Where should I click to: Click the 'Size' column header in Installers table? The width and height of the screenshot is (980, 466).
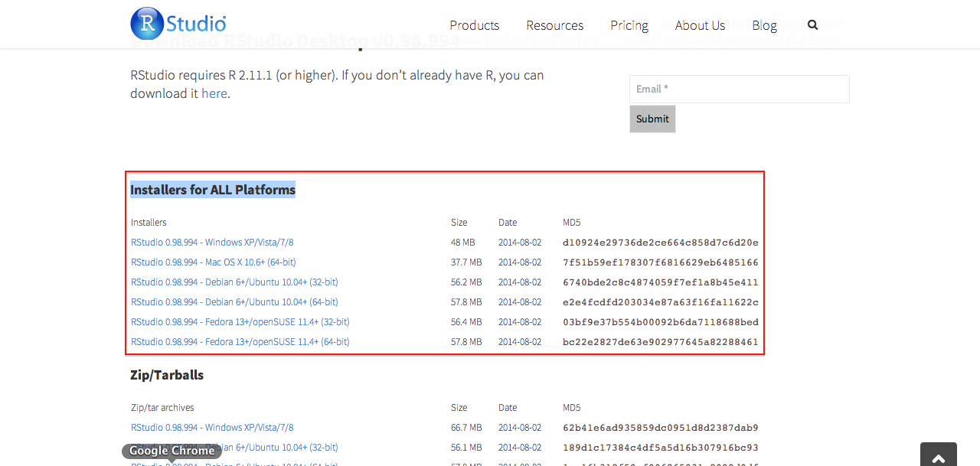coord(459,223)
